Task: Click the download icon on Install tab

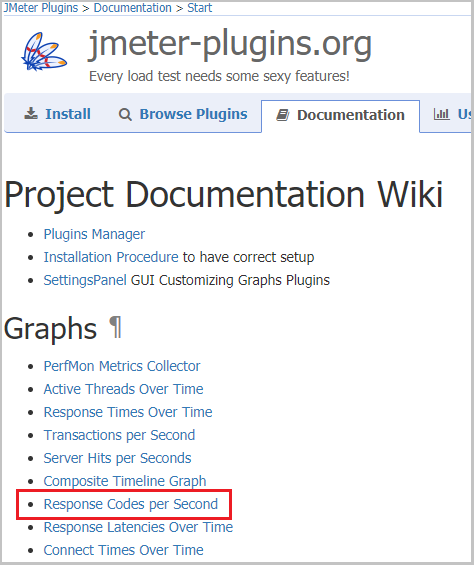Action: (31, 114)
